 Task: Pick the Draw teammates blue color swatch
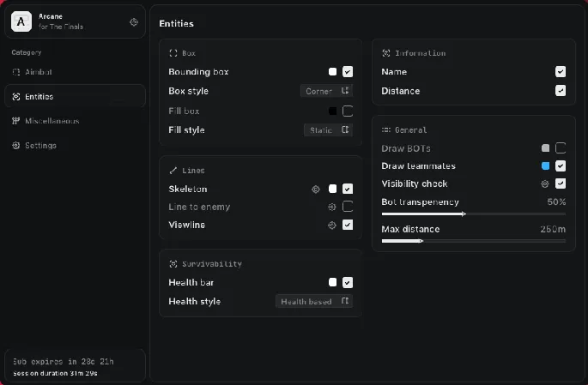click(545, 166)
